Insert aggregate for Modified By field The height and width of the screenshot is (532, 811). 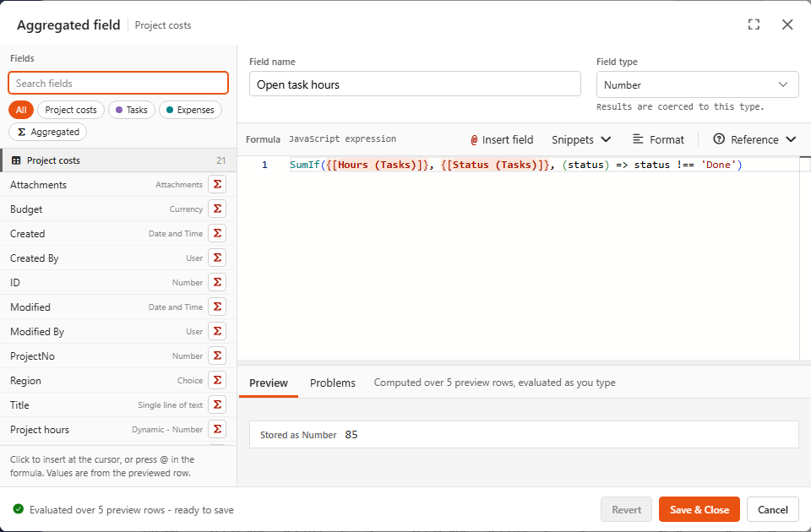[x=217, y=331]
